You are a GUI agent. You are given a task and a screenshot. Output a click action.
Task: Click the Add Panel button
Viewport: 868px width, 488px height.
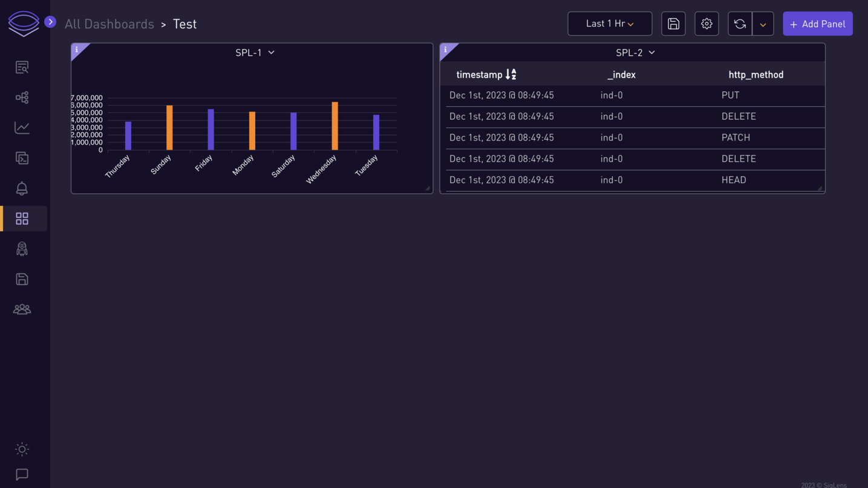[x=818, y=24]
